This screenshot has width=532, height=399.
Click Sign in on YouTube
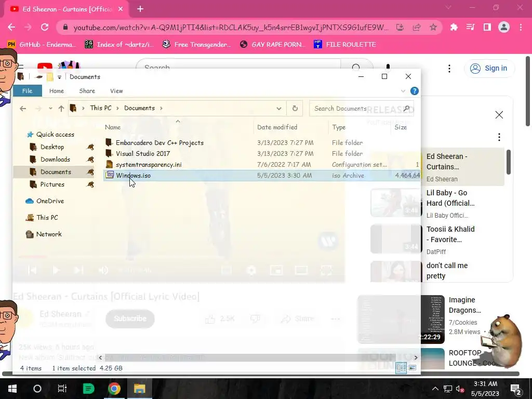(x=489, y=68)
